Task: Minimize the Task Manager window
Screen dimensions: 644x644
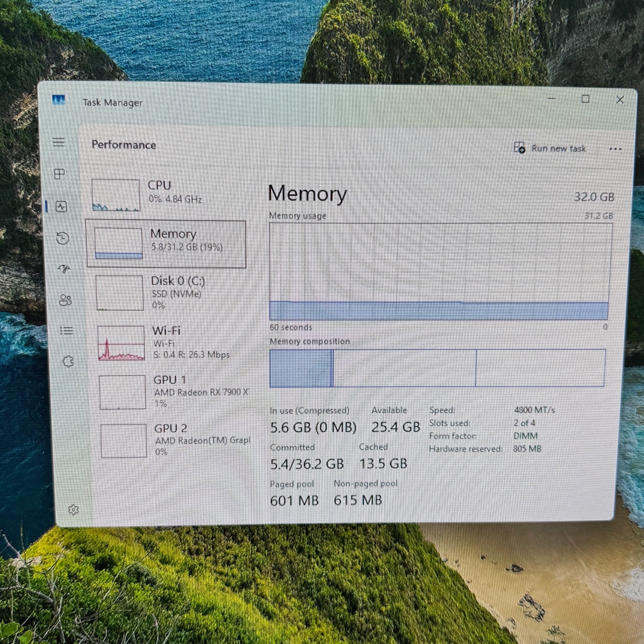Action: click(551, 99)
